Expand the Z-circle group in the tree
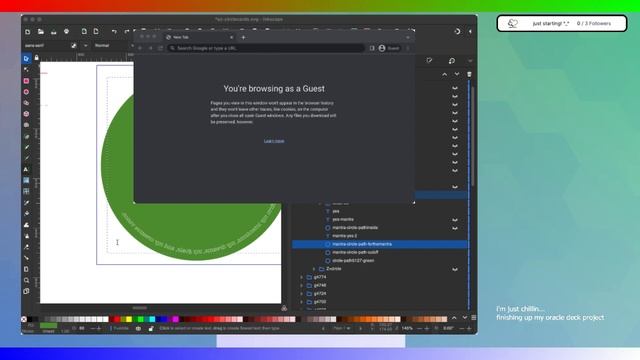This screenshot has height=360, width=640. [x=314, y=269]
